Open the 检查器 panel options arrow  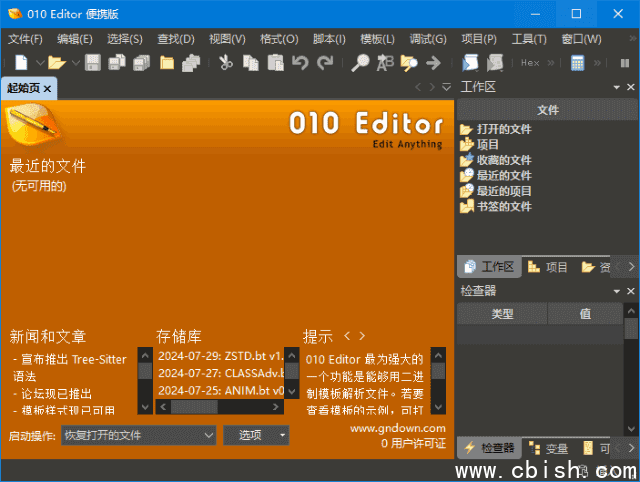point(616,291)
